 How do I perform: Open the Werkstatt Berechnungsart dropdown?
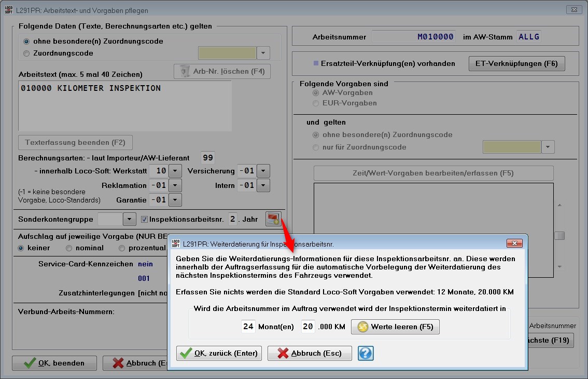[175, 171]
